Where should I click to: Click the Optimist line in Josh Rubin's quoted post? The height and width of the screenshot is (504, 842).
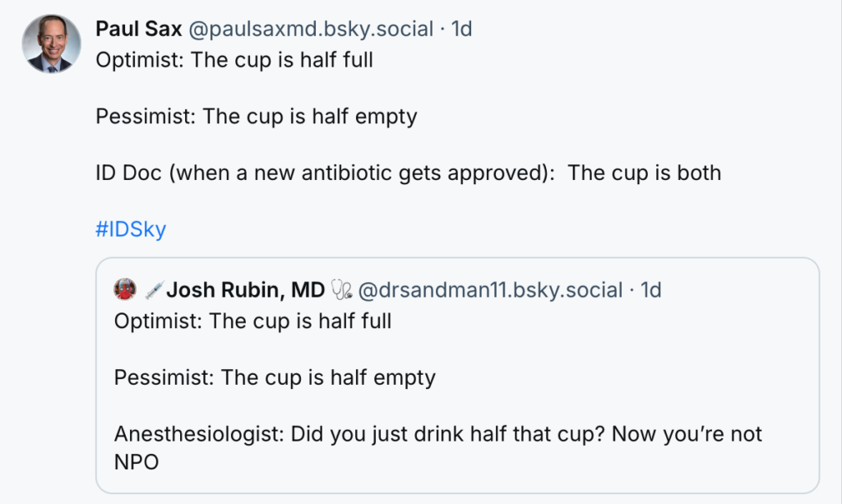pos(252,321)
